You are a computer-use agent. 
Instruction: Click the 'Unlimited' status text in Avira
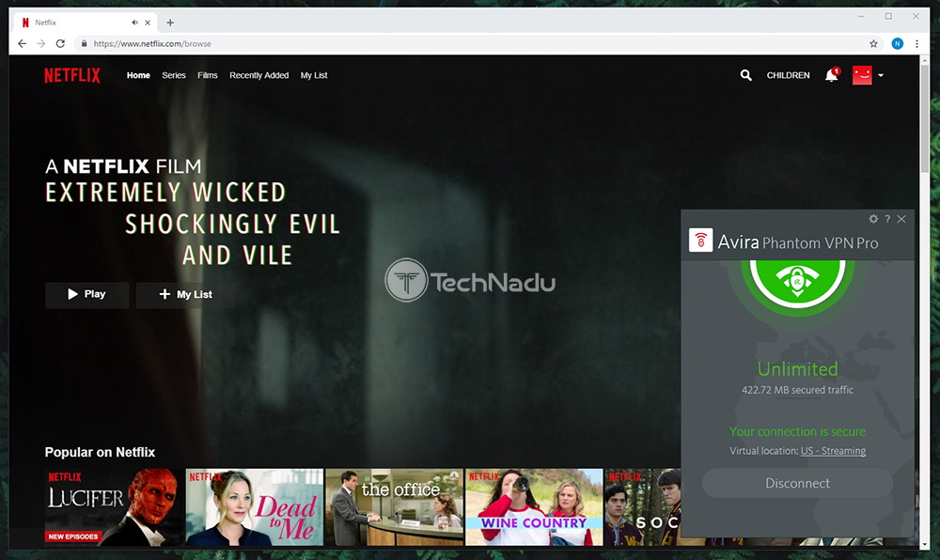click(x=797, y=369)
